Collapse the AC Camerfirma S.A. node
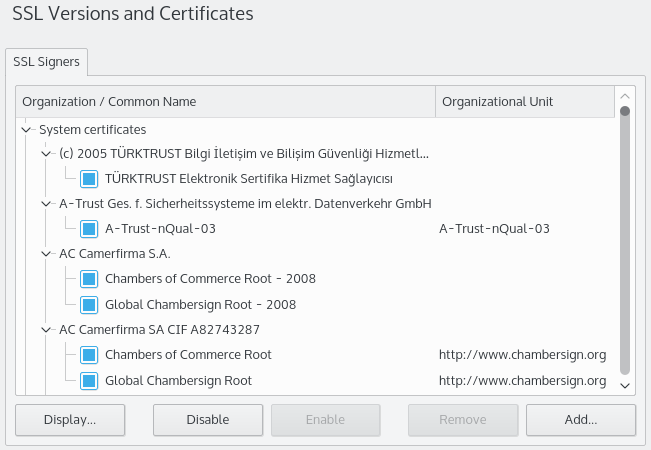The height and width of the screenshot is (450, 651). tap(46, 254)
